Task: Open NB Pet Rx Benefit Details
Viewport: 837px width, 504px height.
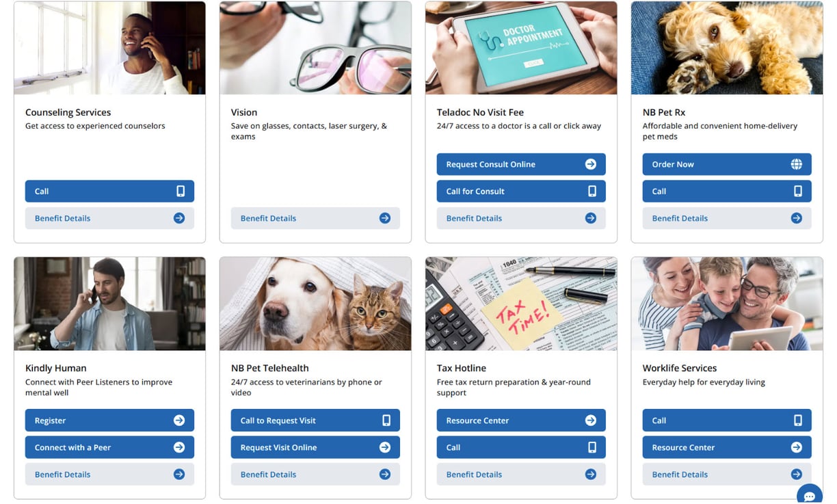Action: tap(726, 218)
